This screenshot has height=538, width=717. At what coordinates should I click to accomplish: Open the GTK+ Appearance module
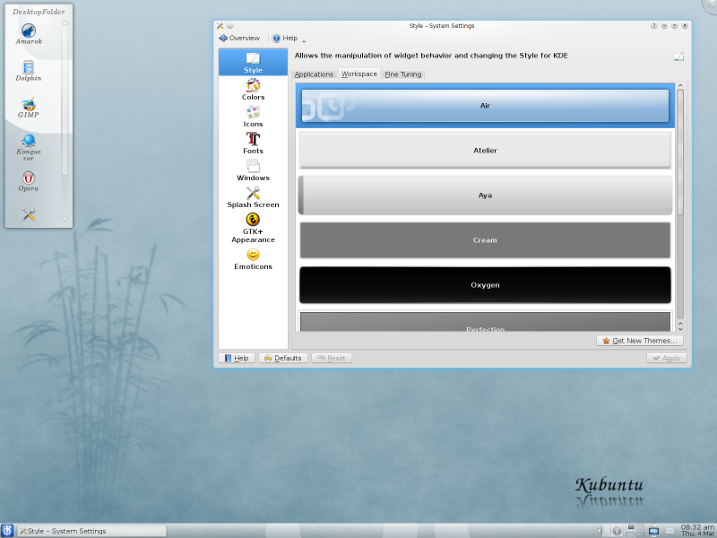(x=253, y=228)
